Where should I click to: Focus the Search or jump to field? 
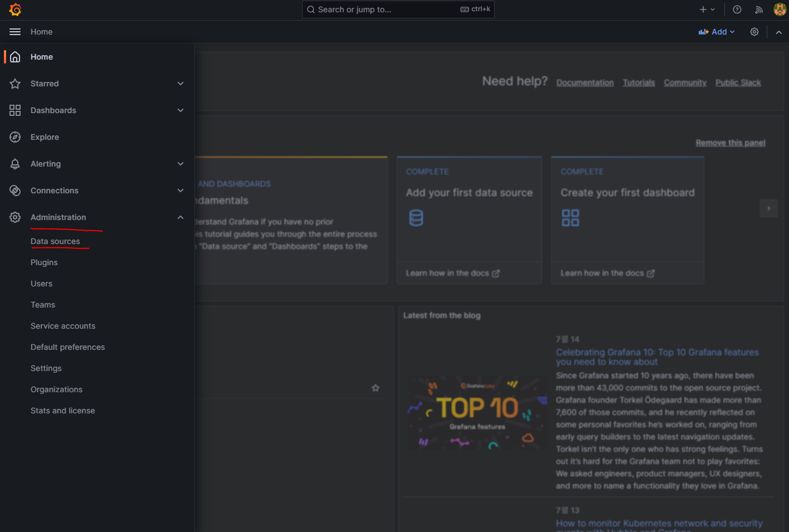398,9
